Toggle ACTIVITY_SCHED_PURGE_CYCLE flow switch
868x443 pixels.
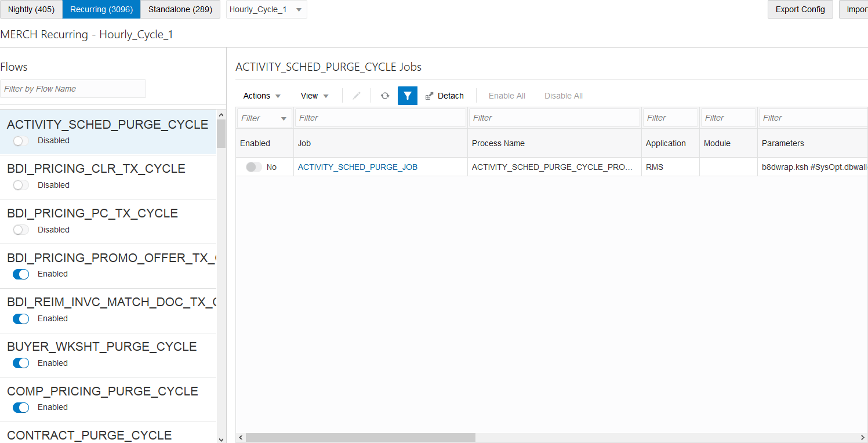[x=21, y=141]
